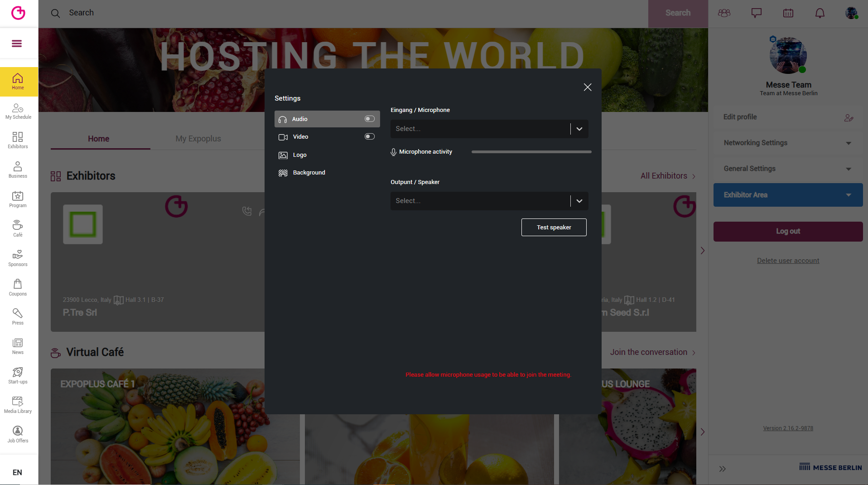
Task: Select Background in the Settings menu
Action: tap(327, 173)
